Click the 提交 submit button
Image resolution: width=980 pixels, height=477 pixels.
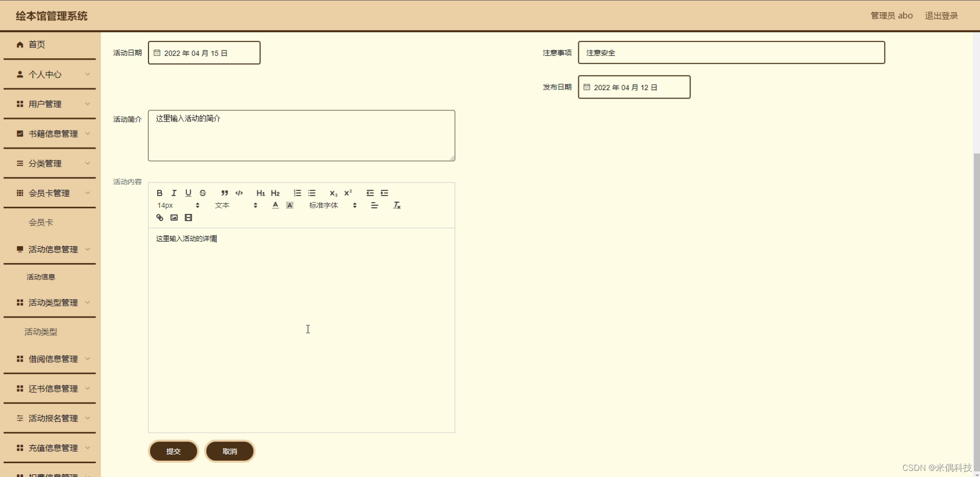(173, 451)
